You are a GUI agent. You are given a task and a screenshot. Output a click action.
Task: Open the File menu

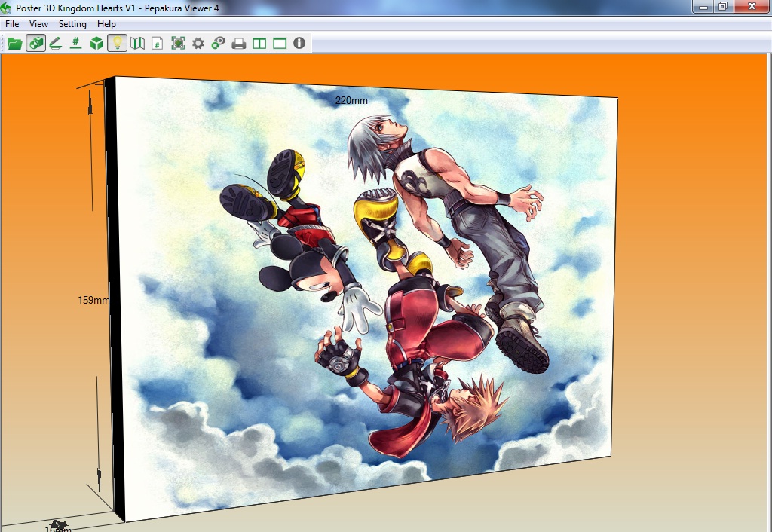click(12, 24)
